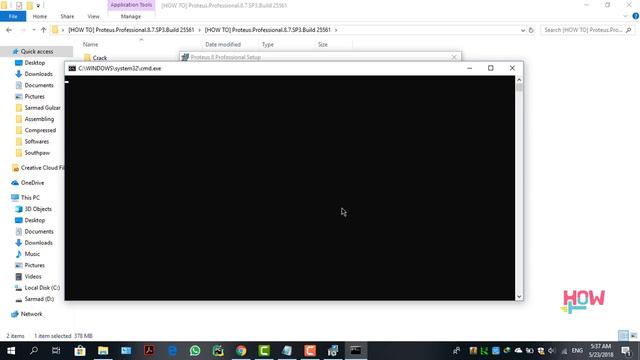The width and height of the screenshot is (640, 360).
Task: Open Task View on taskbar
Action: (56, 351)
